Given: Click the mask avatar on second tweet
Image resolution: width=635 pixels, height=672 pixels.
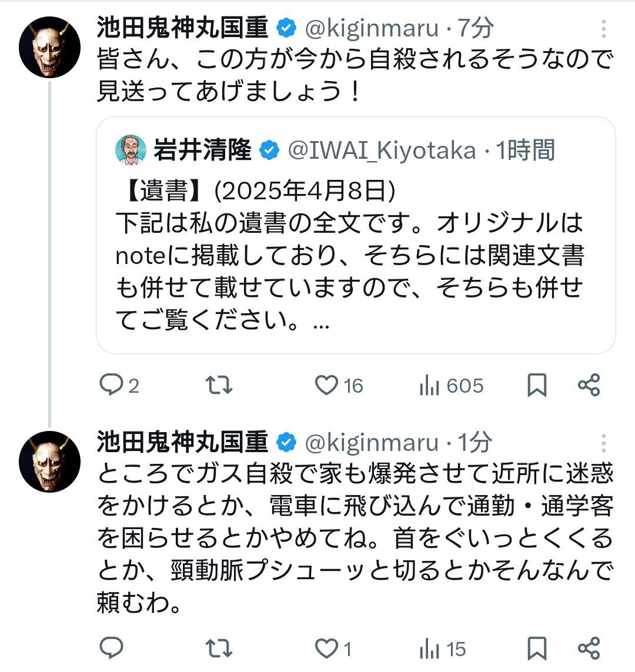Looking at the screenshot, I should [x=50, y=460].
